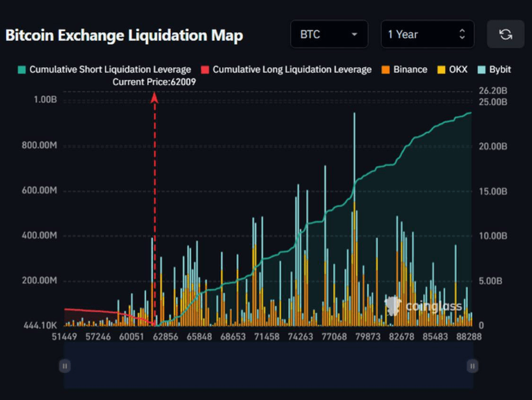Toggle Cumulative Short Liquidation Leverage legend
This screenshot has width=532, height=400.
pos(105,70)
